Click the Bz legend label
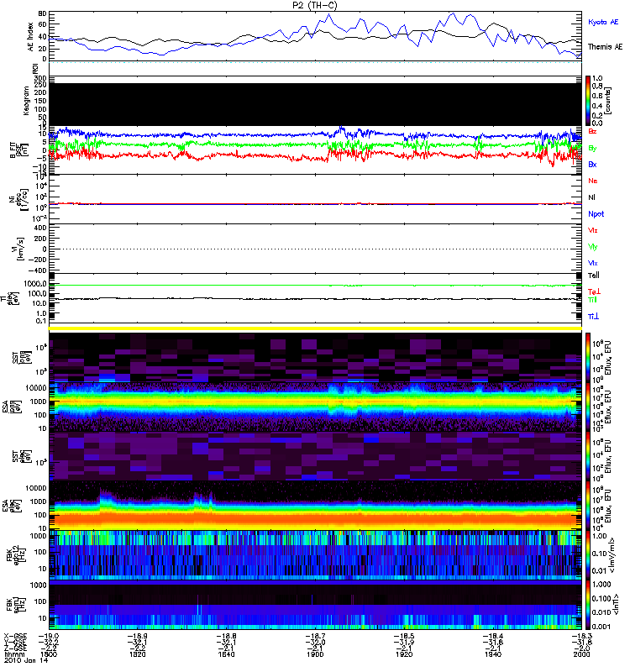 click(x=592, y=131)
